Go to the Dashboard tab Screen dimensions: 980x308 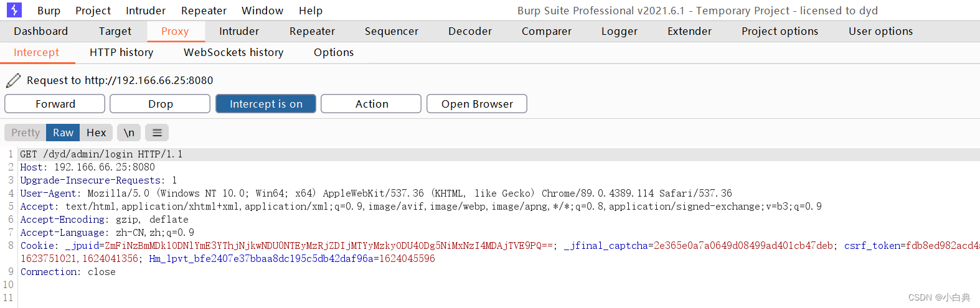tap(41, 31)
